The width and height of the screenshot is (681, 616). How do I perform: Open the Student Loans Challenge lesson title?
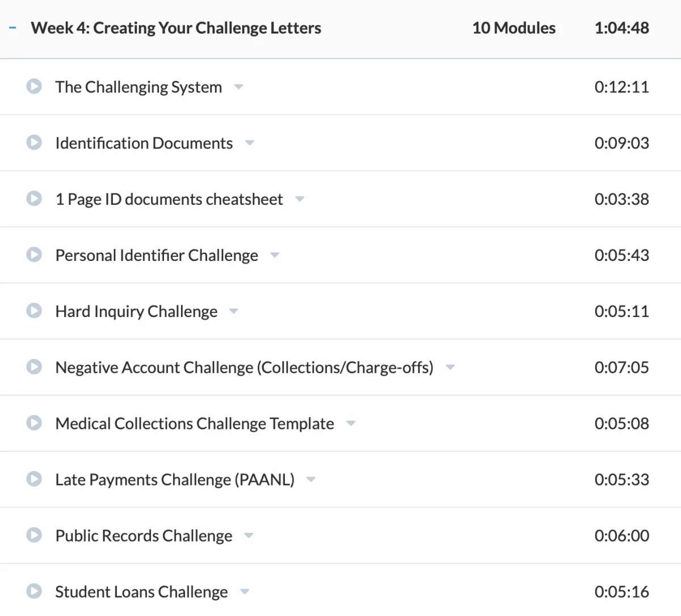pos(141,592)
